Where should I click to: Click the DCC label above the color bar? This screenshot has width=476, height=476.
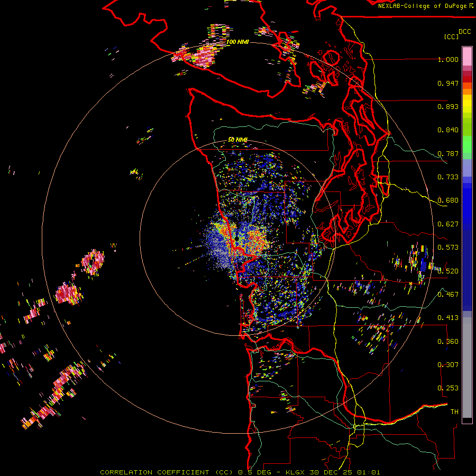coord(465,32)
